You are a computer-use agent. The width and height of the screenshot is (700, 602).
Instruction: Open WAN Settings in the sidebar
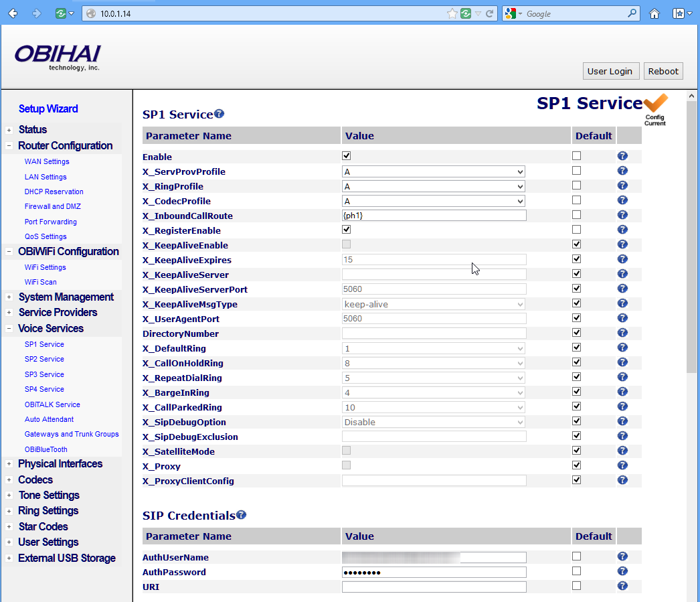[47, 161]
